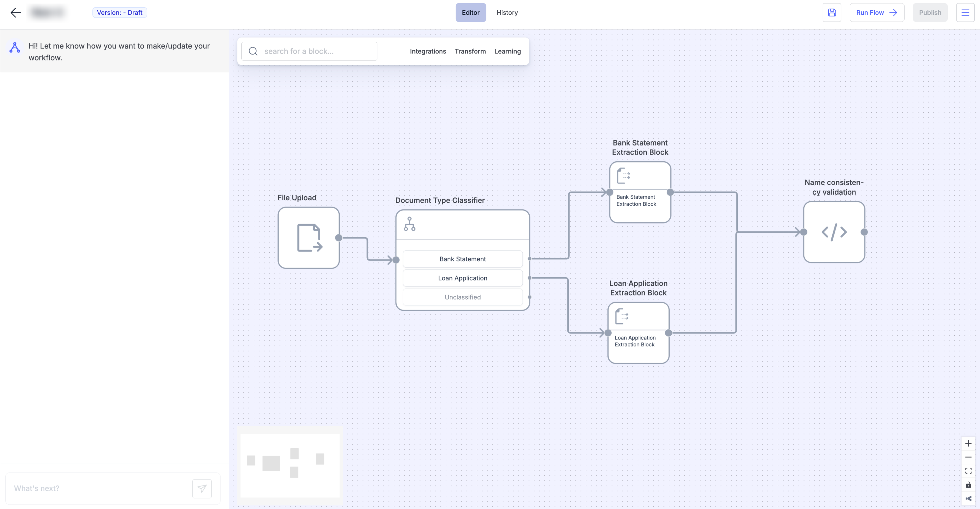
Task: Switch to the Editor tab
Action: (470, 13)
